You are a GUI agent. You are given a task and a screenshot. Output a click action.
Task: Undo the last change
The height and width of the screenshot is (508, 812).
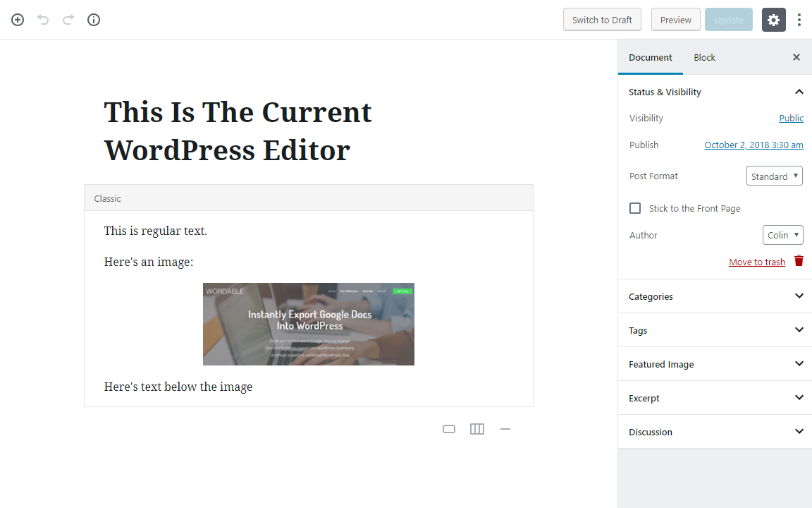point(43,20)
